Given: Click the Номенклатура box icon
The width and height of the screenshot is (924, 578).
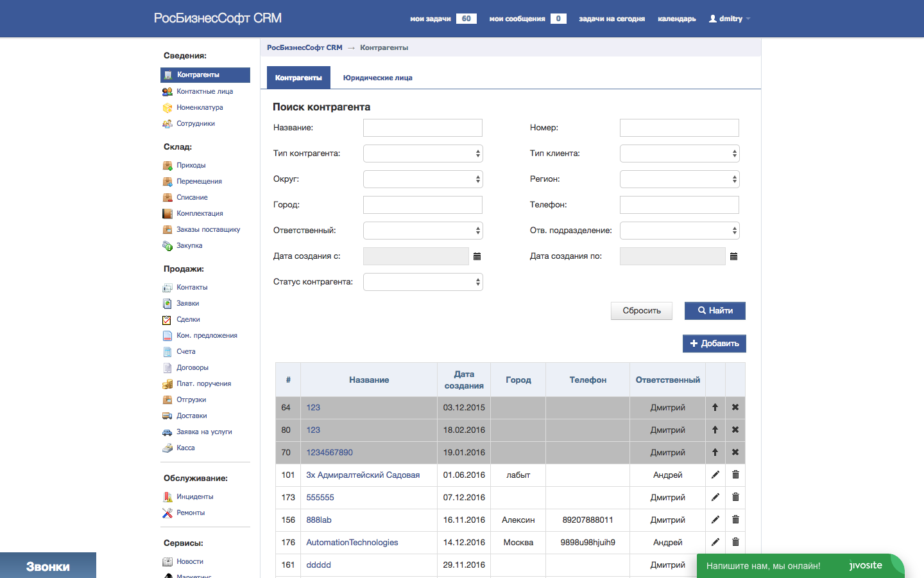Looking at the screenshot, I should pos(167,107).
